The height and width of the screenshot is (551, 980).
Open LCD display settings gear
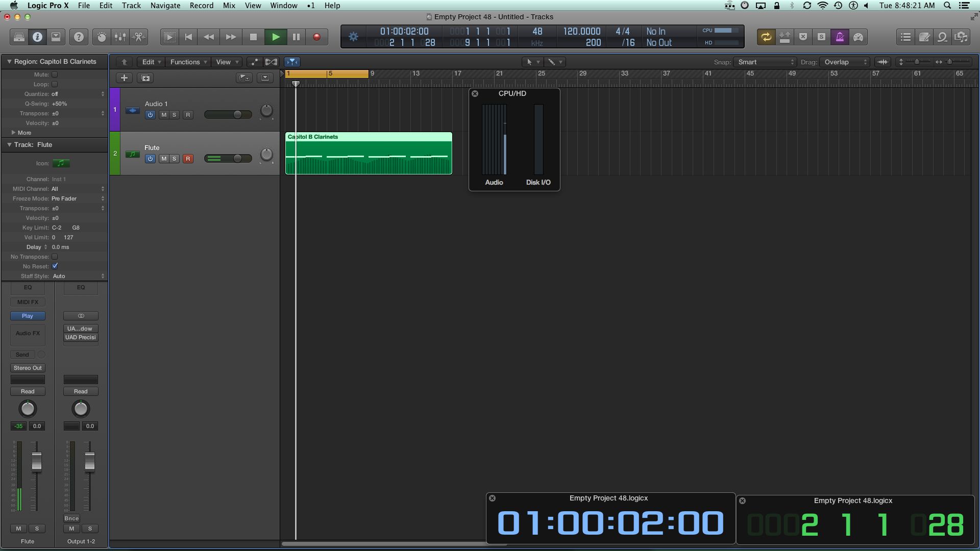point(353,37)
